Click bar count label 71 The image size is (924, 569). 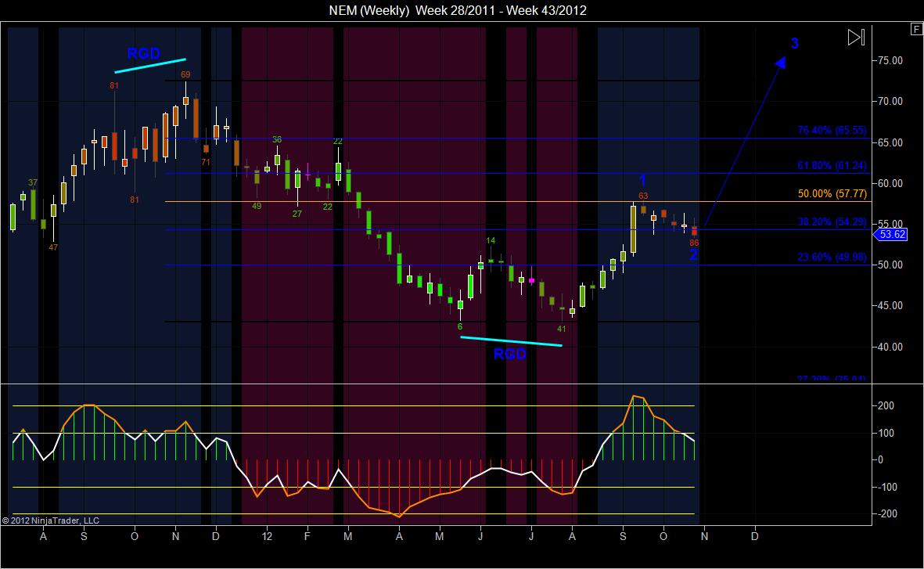coord(206,161)
